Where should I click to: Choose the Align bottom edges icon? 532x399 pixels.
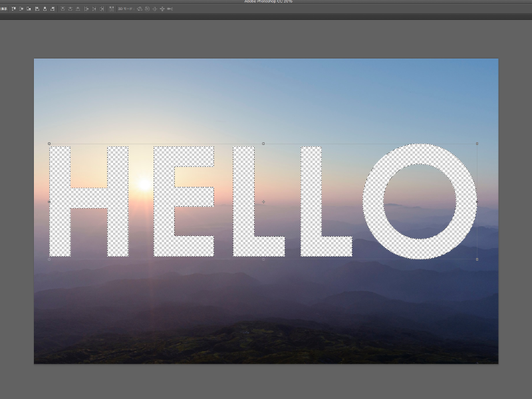click(x=29, y=9)
